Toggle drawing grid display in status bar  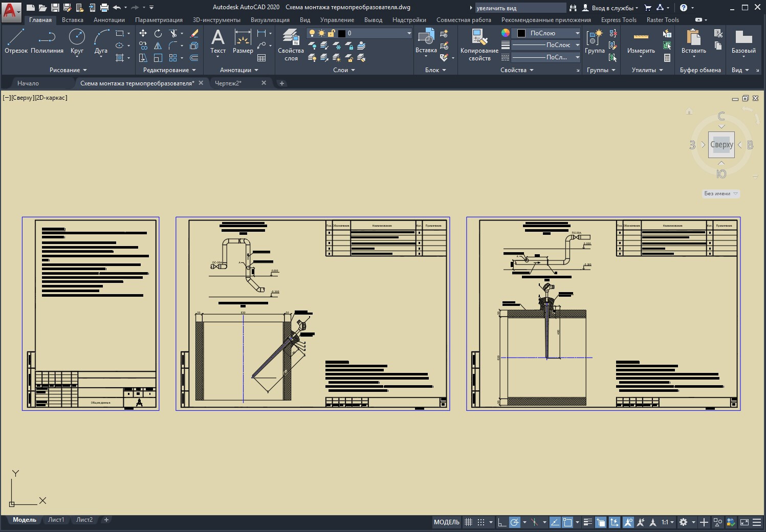tap(468, 522)
